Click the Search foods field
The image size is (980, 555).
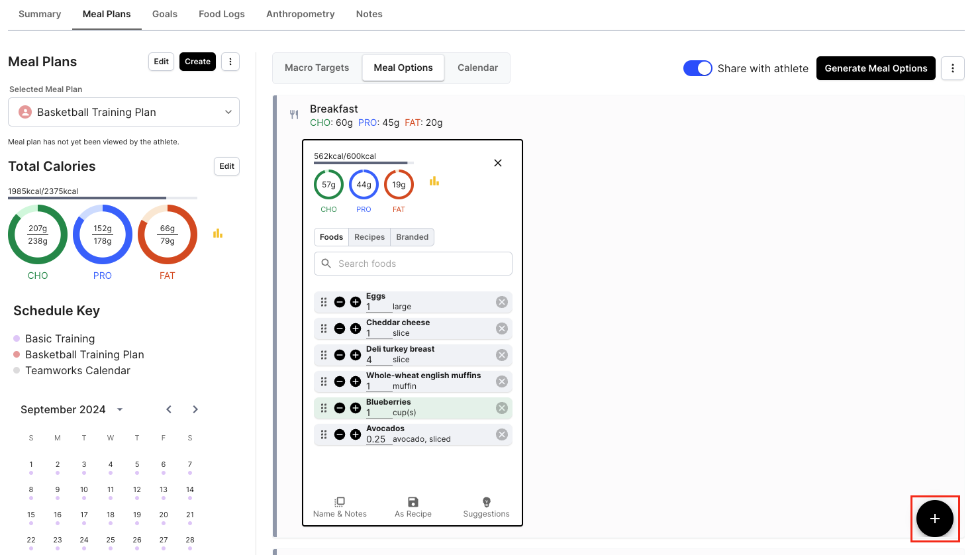413,264
